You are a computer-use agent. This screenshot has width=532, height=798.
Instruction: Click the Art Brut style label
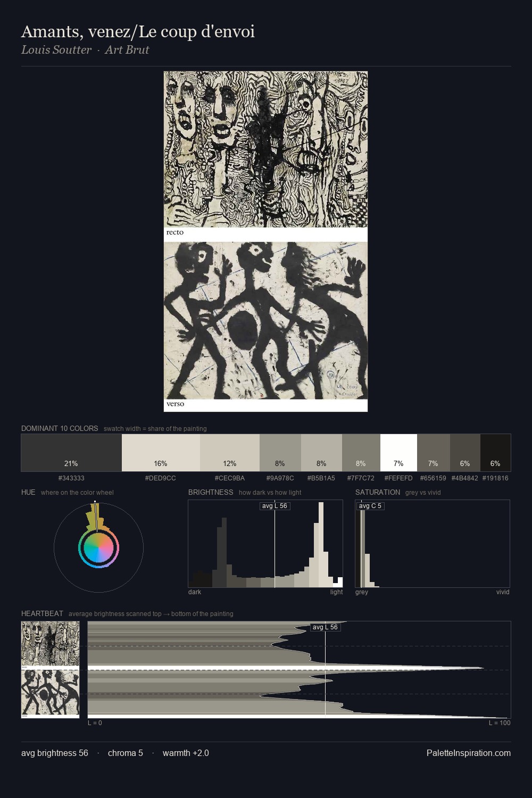pyautogui.click(x=127, y=50)
